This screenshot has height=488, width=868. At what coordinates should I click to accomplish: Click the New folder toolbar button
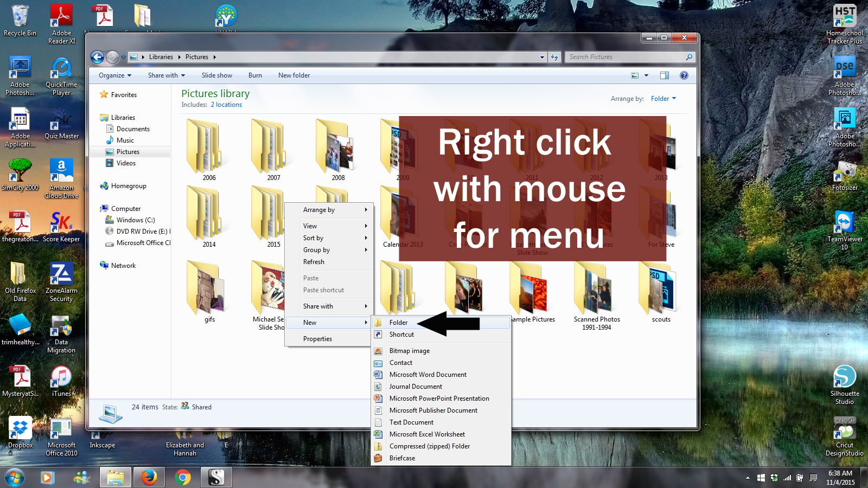[294, 75]
